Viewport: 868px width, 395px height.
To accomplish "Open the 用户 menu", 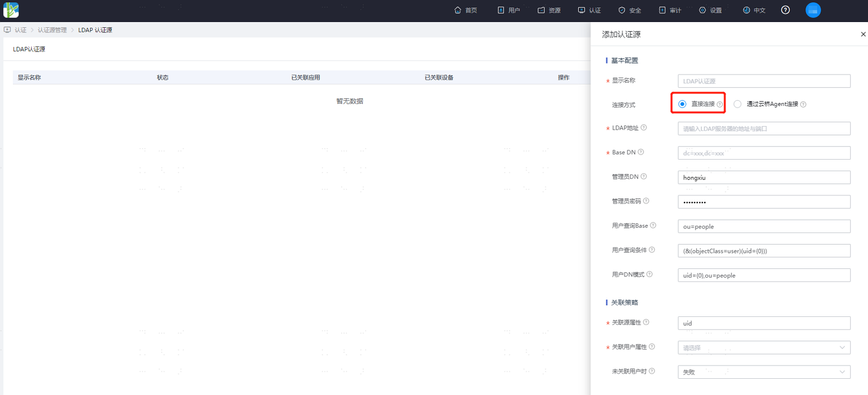I will pos(509,10).
